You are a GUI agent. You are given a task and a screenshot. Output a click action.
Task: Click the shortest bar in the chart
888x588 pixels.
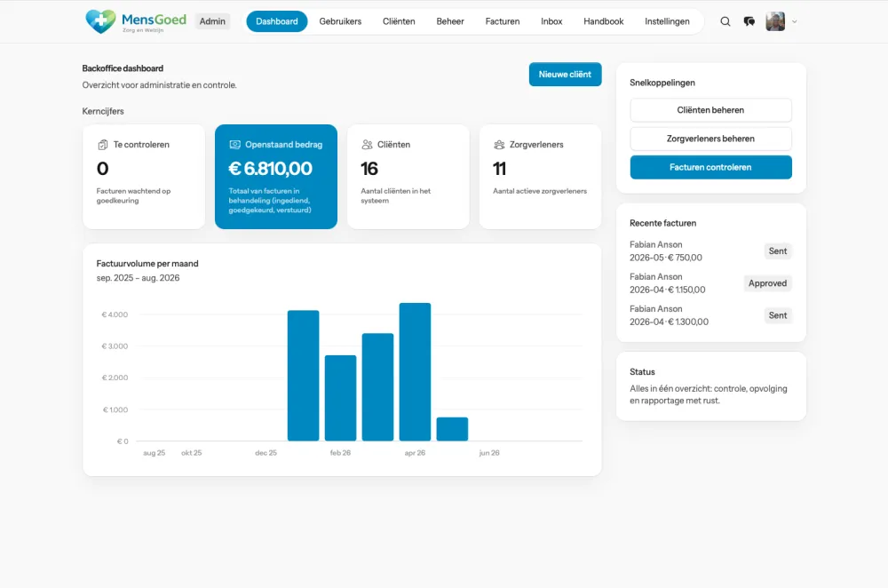(x=453, y=429)
